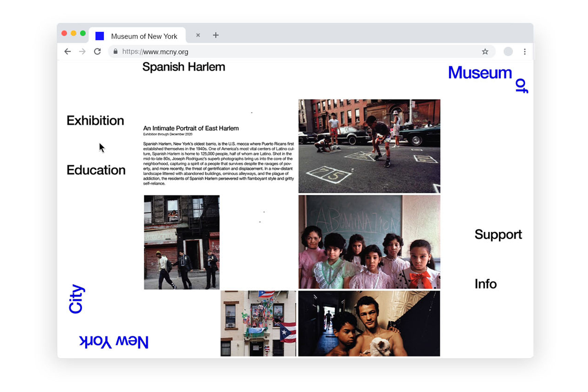Click the address bar URL field

click(x=275, y=52)
